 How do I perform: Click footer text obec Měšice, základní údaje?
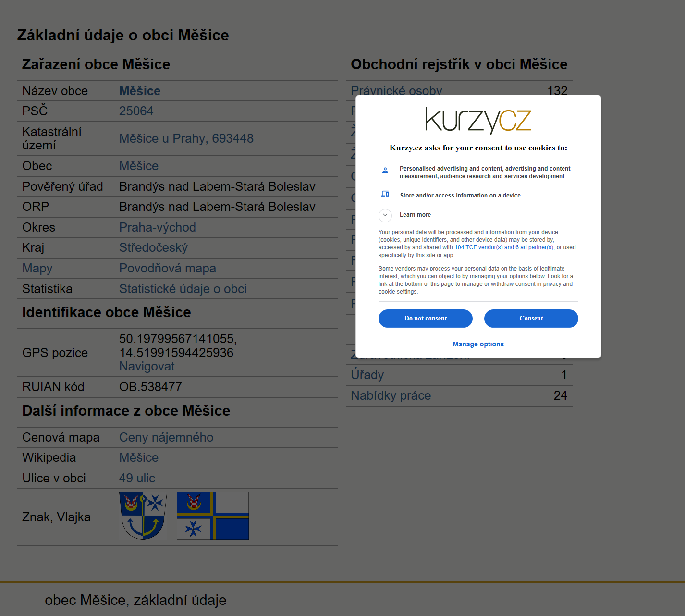pos(135,600)
